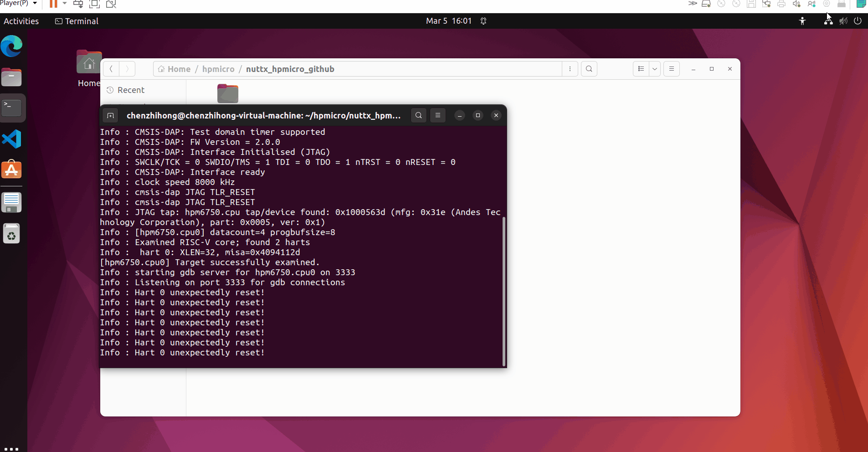Open the Activities overview
The height and width of the screenshot is (452, 868).
click(x=21, y=21)
